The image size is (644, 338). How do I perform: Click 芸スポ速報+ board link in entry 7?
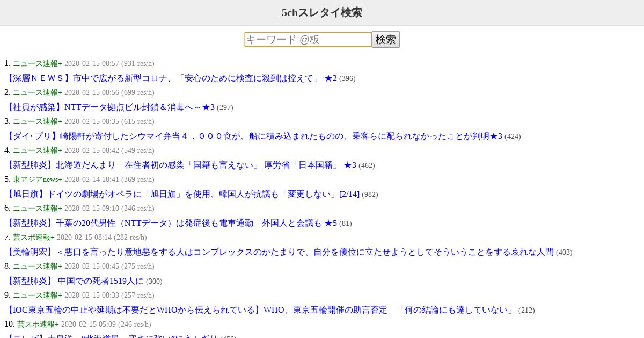point(34,237)
